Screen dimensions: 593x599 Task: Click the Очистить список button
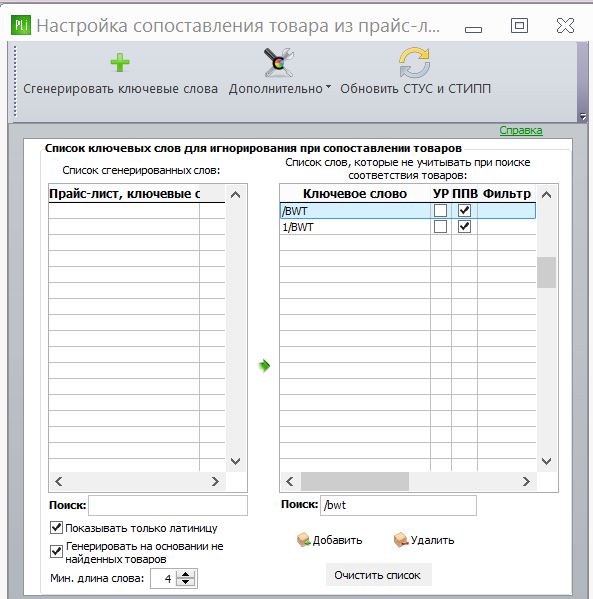point(378,575)
